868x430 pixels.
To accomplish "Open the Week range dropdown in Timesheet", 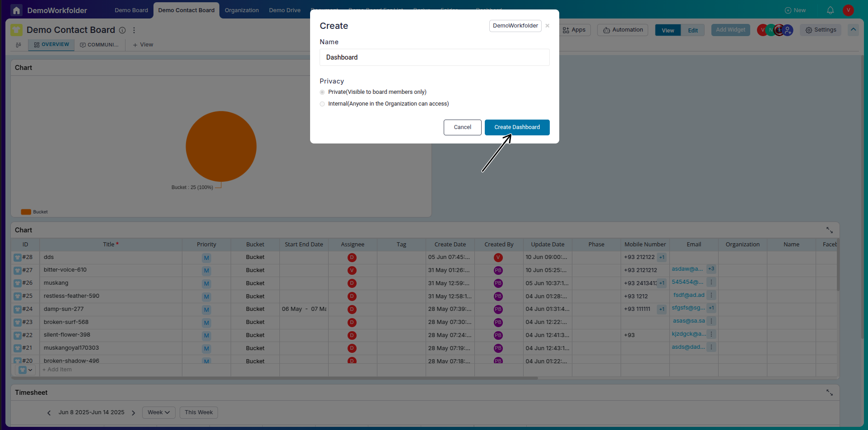I will pos(159,412).
